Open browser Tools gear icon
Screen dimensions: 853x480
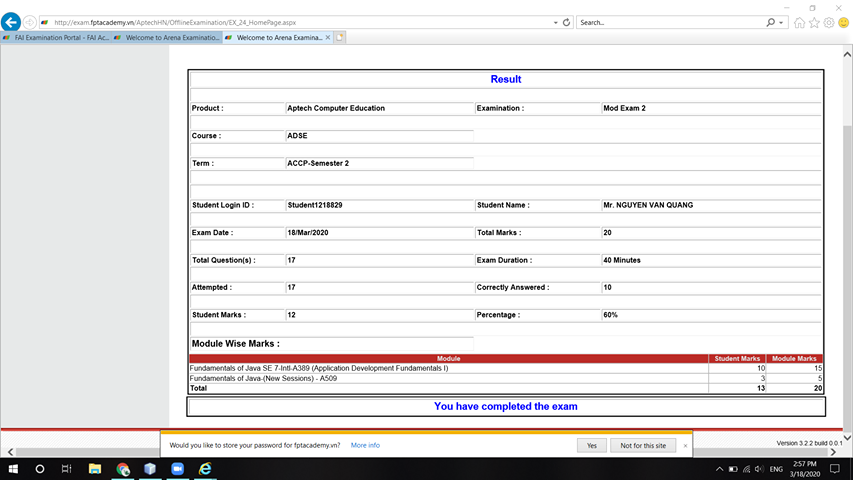click(829, 22)
